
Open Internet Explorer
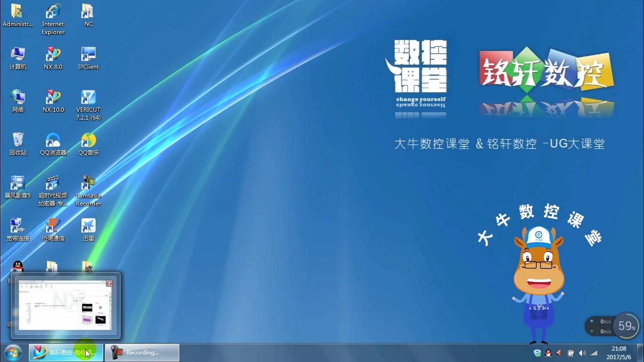click(x=53, y=10)
